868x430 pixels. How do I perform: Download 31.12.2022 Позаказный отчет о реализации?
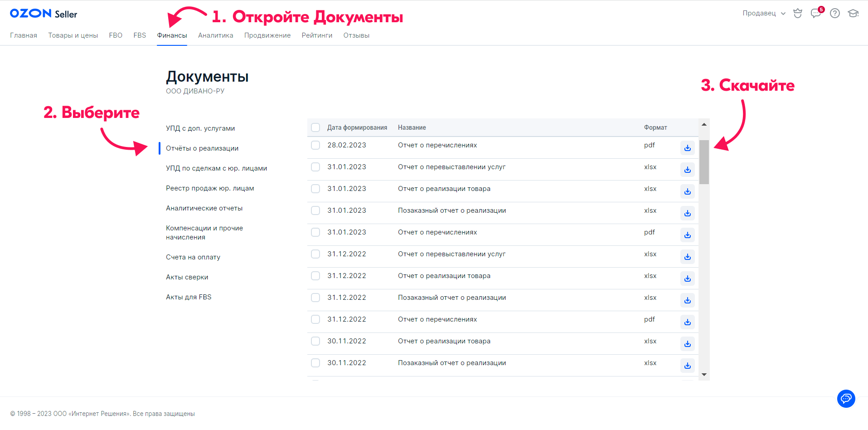click(x=687, y=300)
